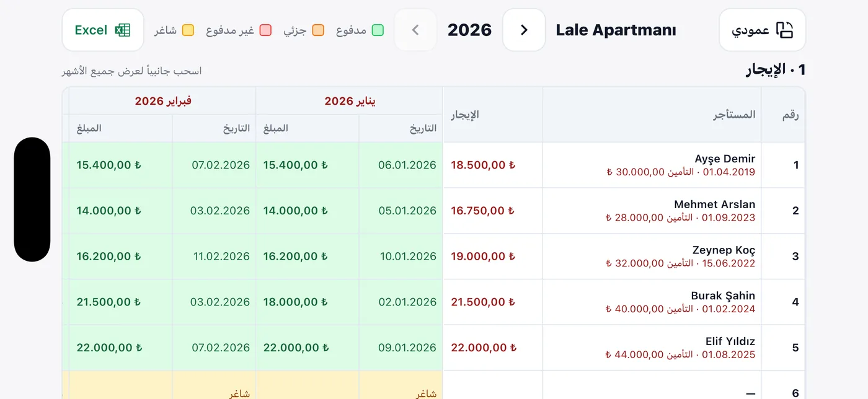868x399 pixels.
Task: Select the year label 2026
Action: [x=469, y=30]
